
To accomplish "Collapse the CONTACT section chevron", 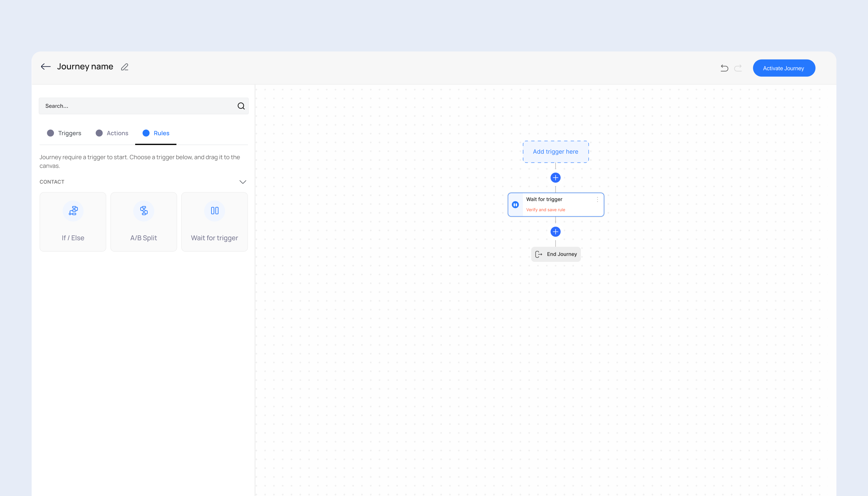I will point(242,182).
